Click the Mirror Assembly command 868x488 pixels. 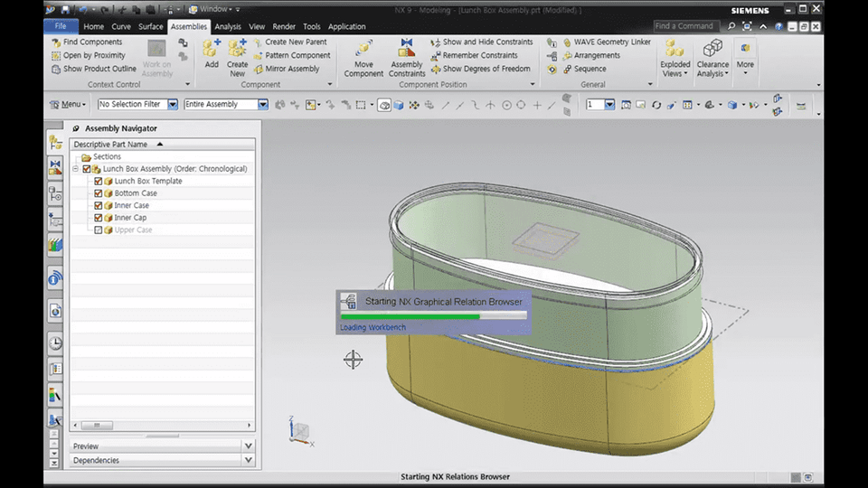[x=287, y=69]
